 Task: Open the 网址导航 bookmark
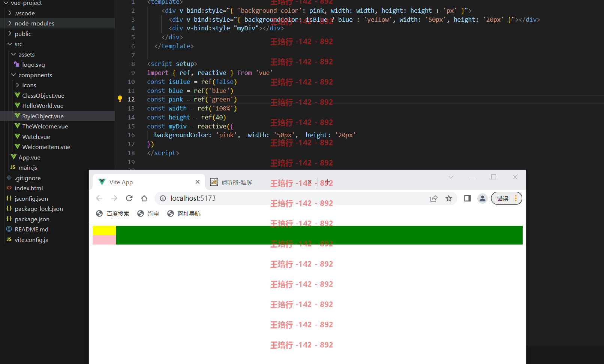click(184, 213)
